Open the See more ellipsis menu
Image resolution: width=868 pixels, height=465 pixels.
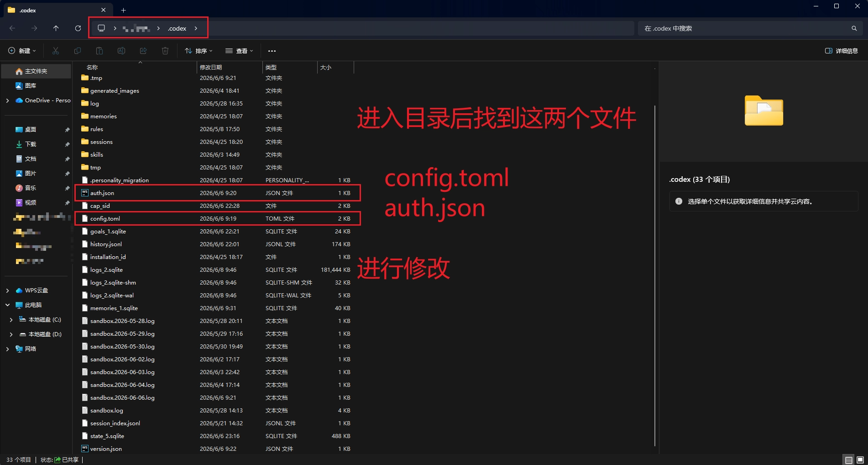pyautogui.click(x=272, y=51)
